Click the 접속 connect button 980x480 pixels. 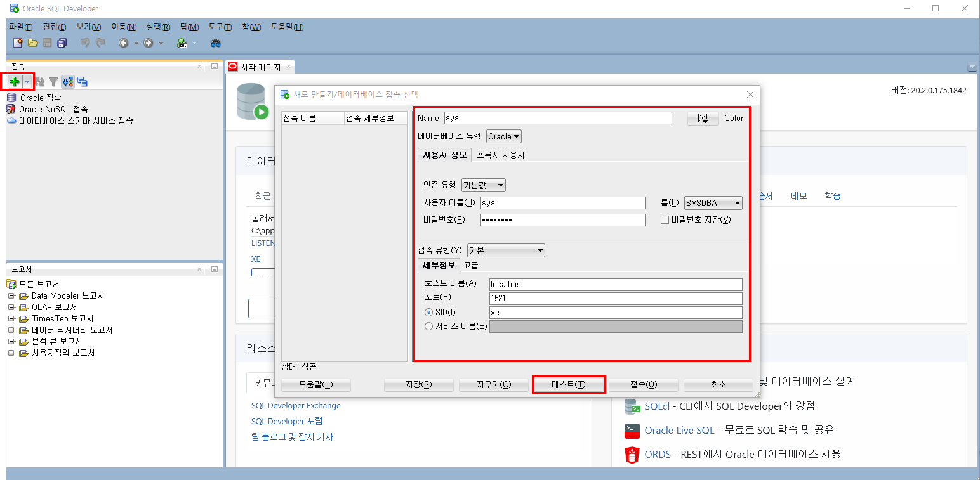click(644, 385)
